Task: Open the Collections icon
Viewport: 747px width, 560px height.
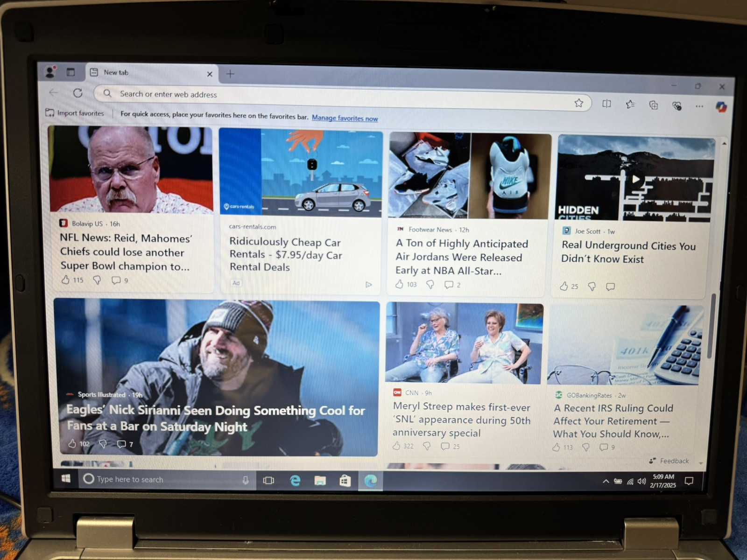Action: click(x=654, y=105)
